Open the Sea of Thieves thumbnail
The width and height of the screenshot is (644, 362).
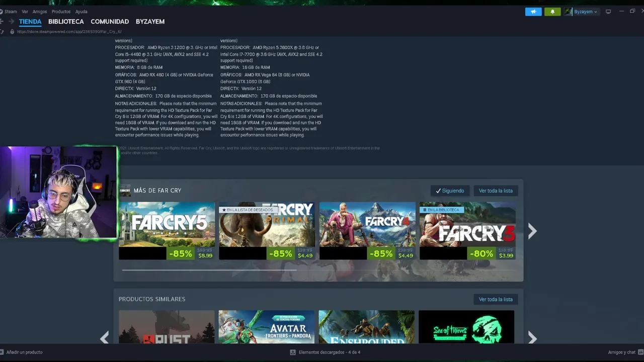(466, 327)
